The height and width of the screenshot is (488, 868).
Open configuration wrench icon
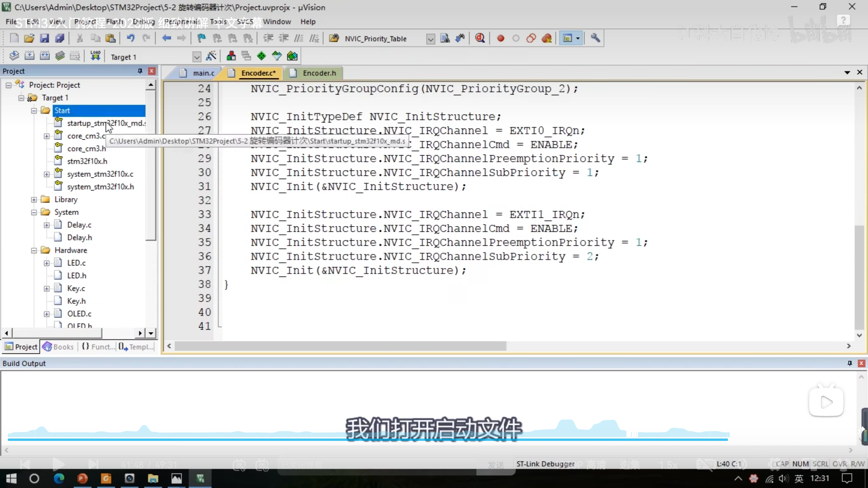pyautogui.click(x=595, y=38)
